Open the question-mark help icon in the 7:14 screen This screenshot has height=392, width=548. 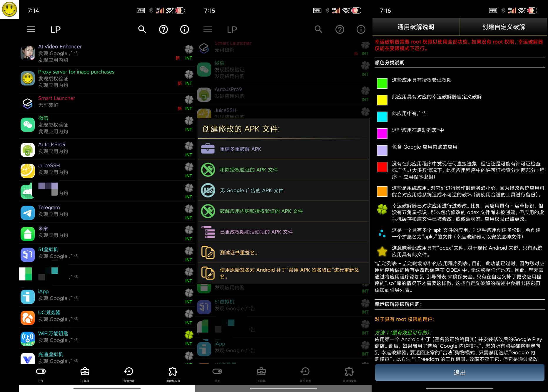pos(163,29)
